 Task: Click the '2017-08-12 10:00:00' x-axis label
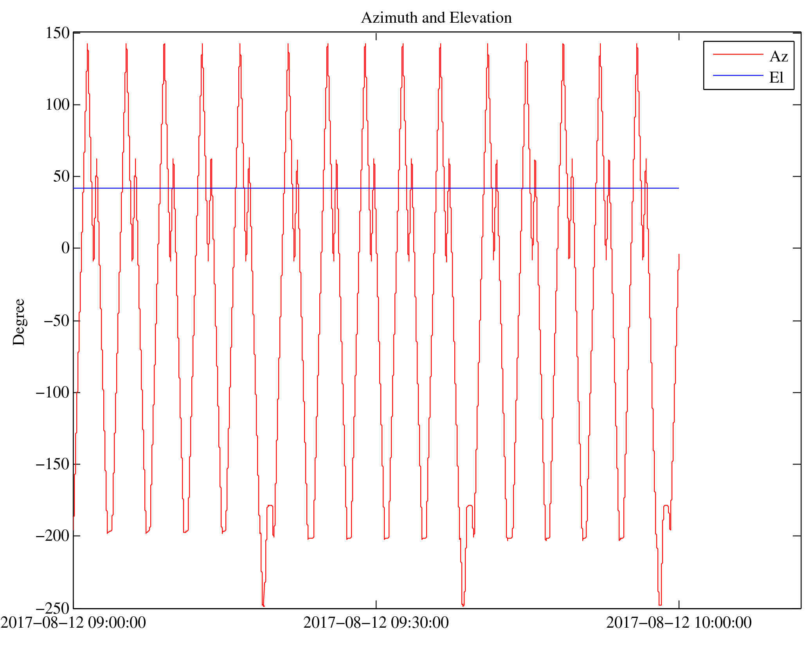click(679, 623)
